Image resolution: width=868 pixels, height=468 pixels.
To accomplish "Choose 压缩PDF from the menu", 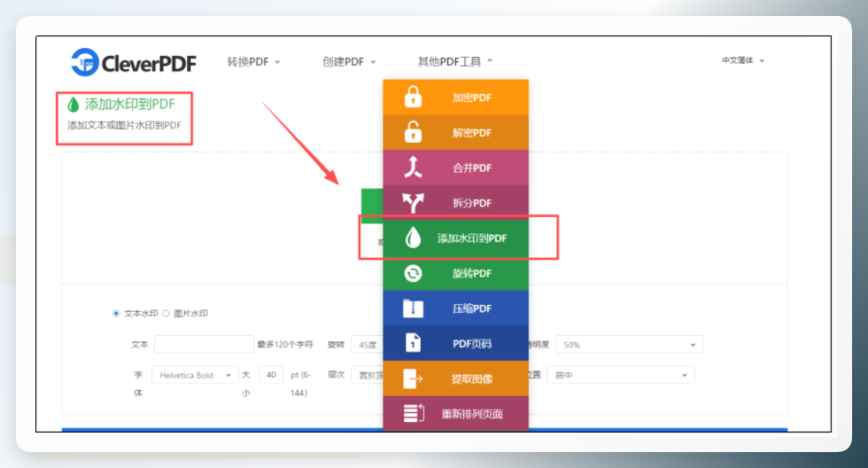I will (455, 308).
